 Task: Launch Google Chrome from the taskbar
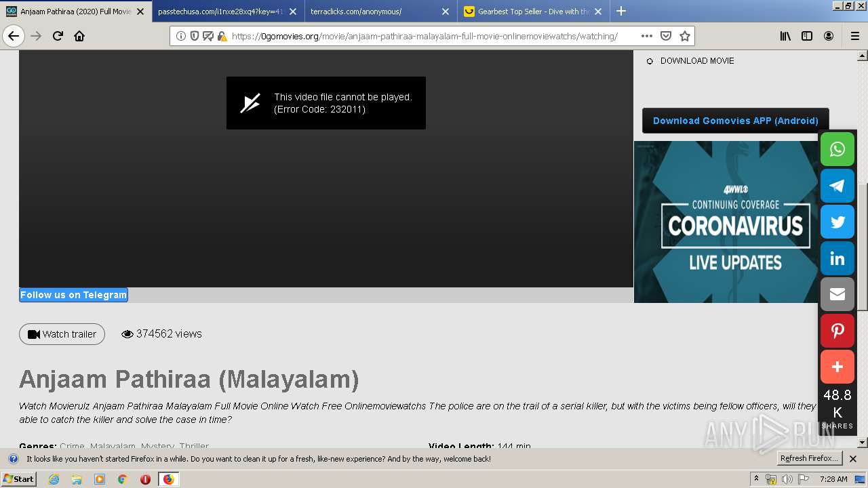(122, 479)
